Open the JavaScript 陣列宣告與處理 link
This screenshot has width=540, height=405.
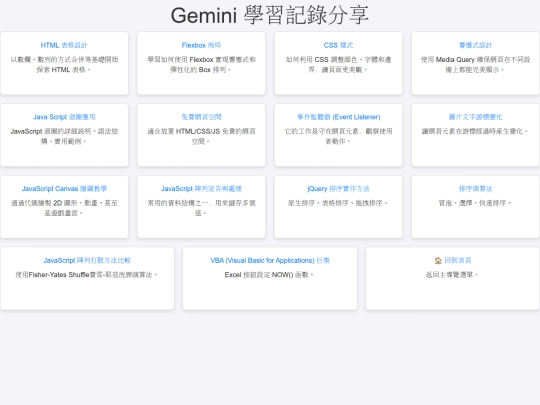(201, 189)
